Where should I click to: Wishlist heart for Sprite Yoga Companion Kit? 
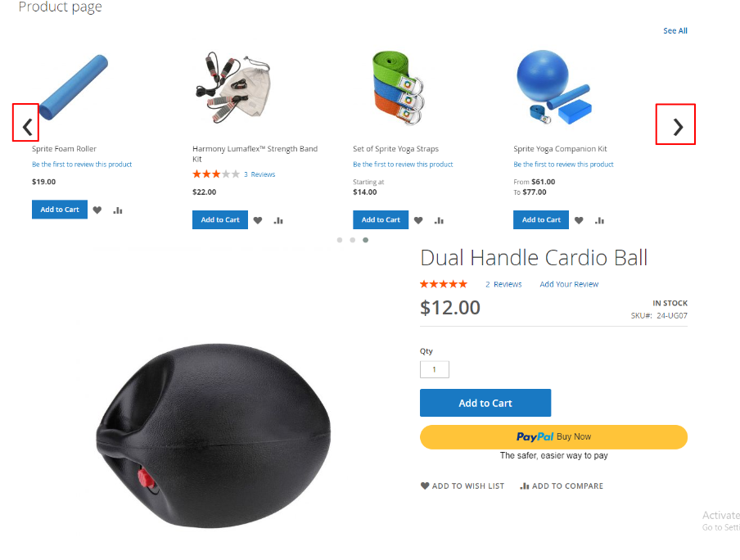point(579,220)
